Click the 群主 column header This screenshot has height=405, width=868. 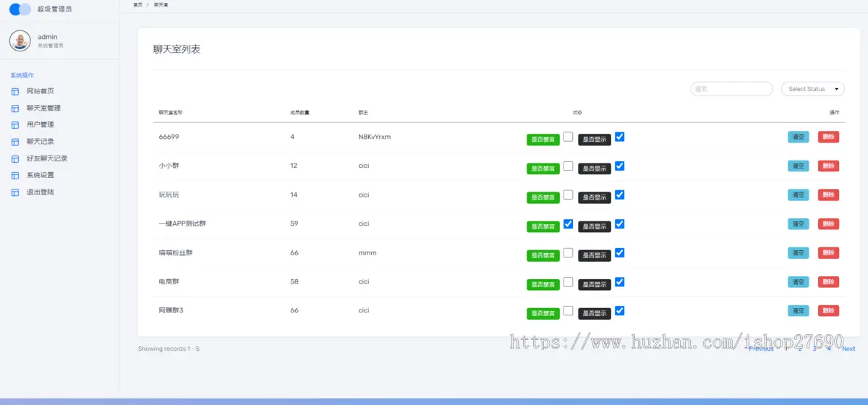click(363, 113)
